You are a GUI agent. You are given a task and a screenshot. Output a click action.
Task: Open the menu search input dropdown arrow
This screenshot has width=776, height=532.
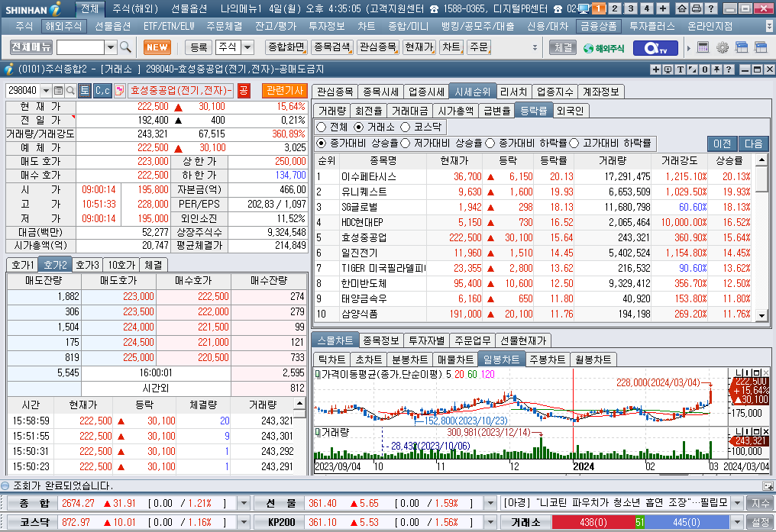(x=111, y=47)
